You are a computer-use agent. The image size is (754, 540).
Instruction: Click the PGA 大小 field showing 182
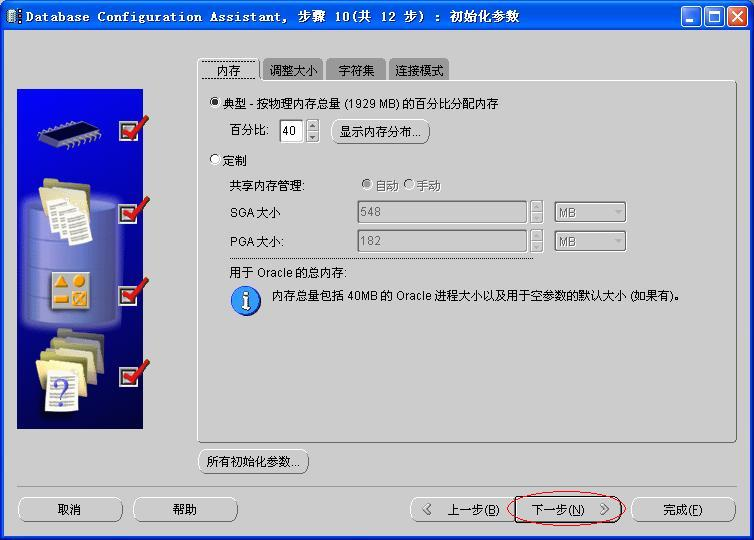point(442,241)
